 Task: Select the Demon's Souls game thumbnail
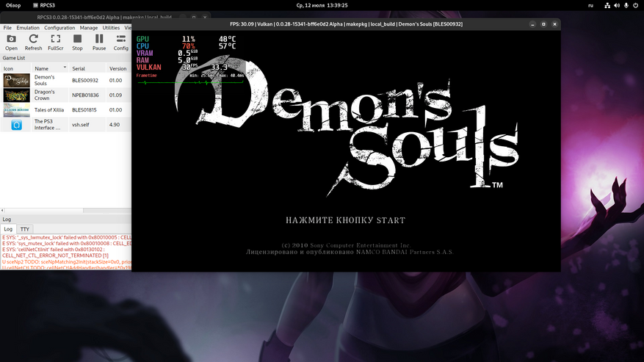coord(16,80)
